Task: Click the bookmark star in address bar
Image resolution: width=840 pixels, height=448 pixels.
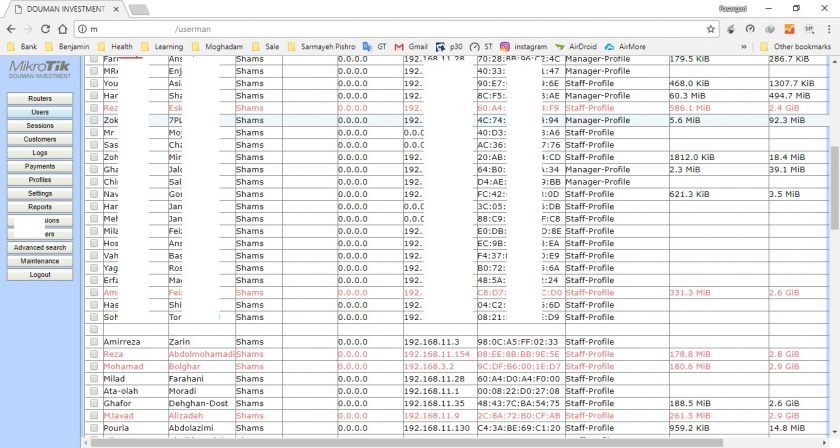Action: click(709, 29)
